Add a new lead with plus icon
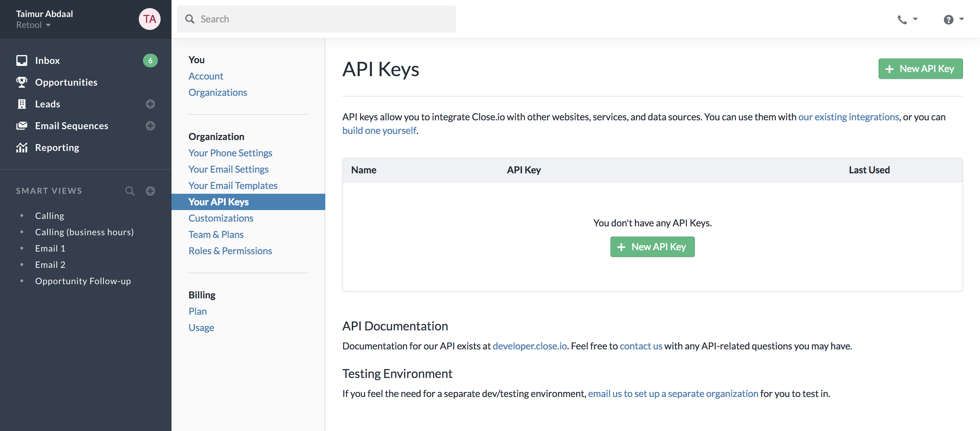The width and height of the screenshot is (980, 431). click(x=150, y=104)
